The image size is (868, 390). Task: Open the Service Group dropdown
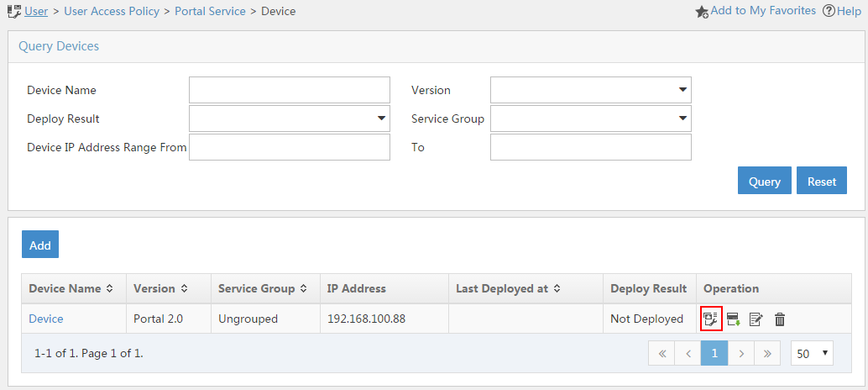[591, 119]
